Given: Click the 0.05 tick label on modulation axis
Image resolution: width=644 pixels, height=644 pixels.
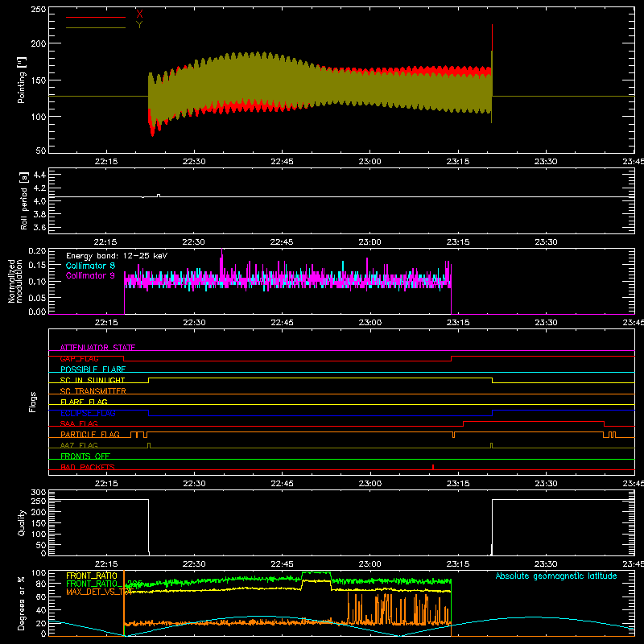Looking at the screenshot, I should coord(37,298).
